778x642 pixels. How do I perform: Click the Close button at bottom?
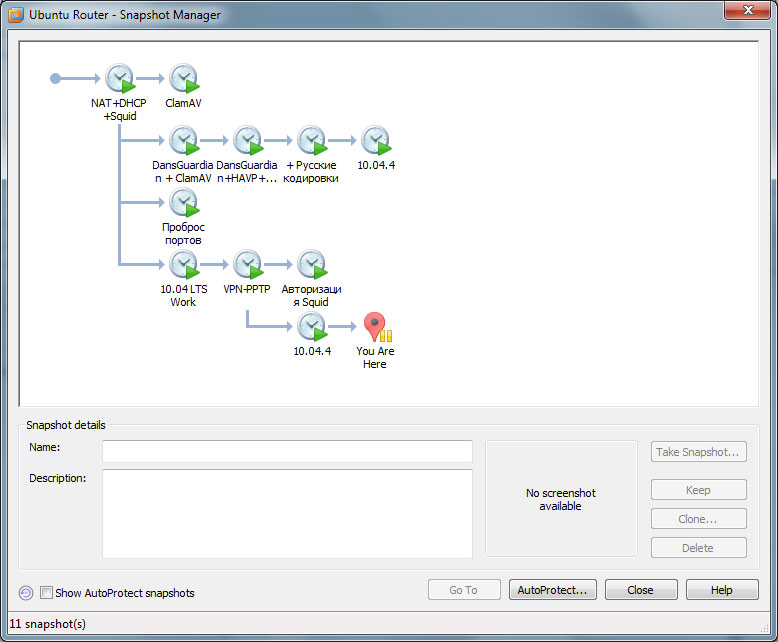pos(641,590)
